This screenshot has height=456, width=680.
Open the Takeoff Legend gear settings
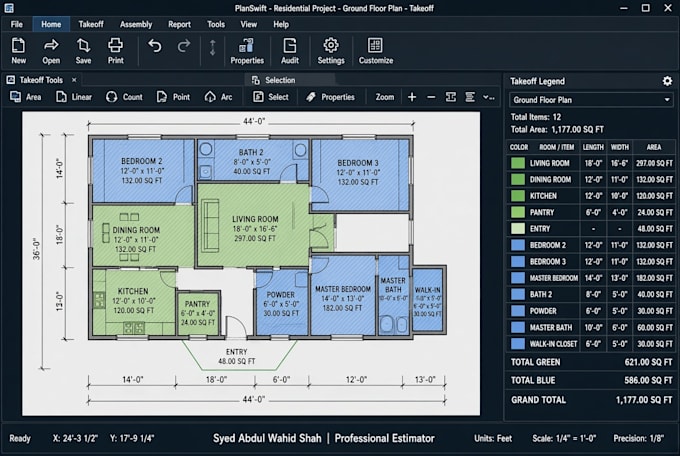(x=667, y=81)
